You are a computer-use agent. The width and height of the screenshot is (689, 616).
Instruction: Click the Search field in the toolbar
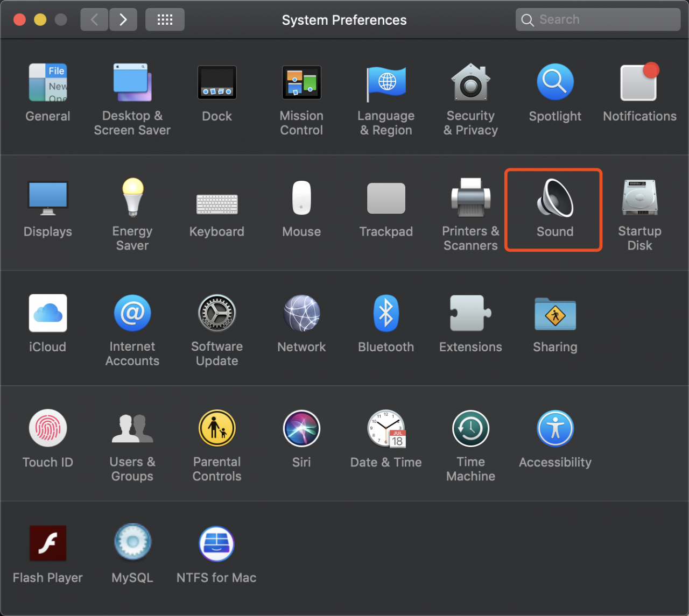click(598, 20)
